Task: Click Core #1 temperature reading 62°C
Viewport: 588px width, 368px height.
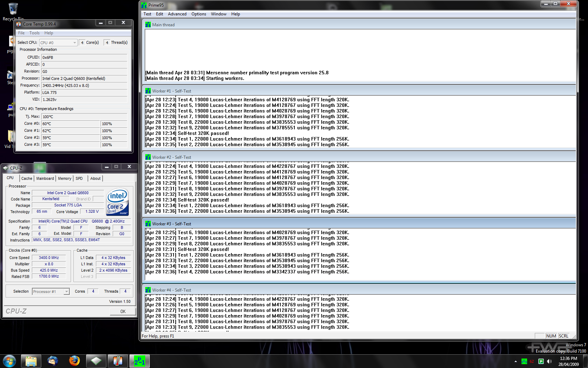Action: tap(71, 131)
